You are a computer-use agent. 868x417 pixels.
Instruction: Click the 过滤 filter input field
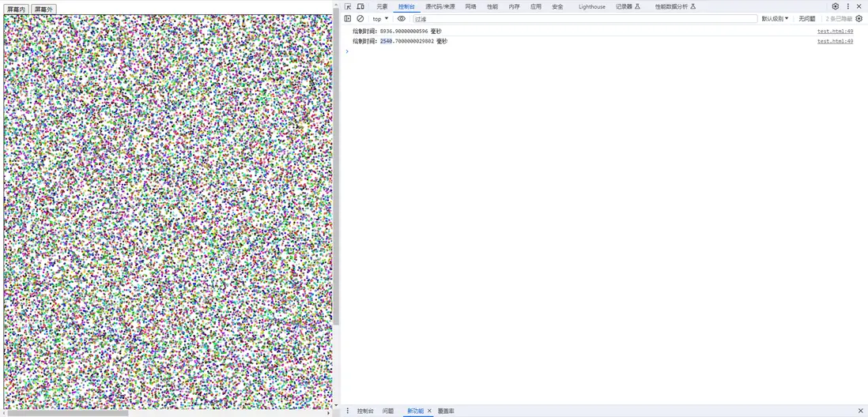click(585, 19)
